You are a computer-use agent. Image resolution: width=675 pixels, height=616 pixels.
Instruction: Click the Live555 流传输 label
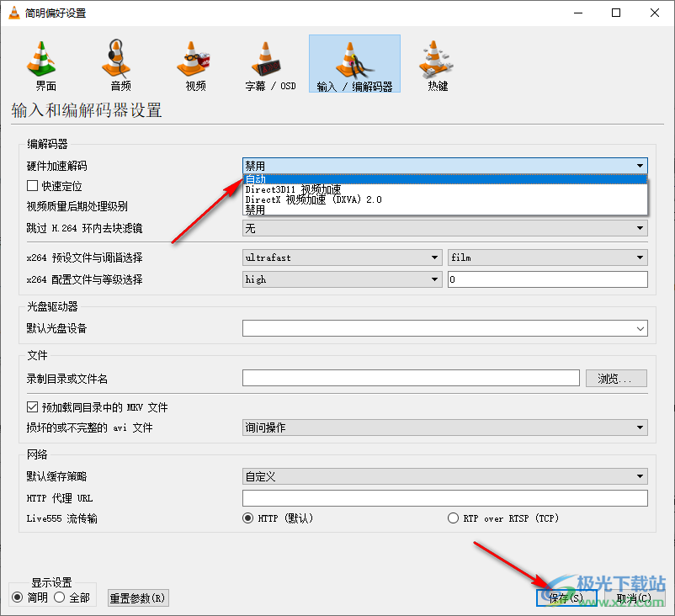coord(62,518)
